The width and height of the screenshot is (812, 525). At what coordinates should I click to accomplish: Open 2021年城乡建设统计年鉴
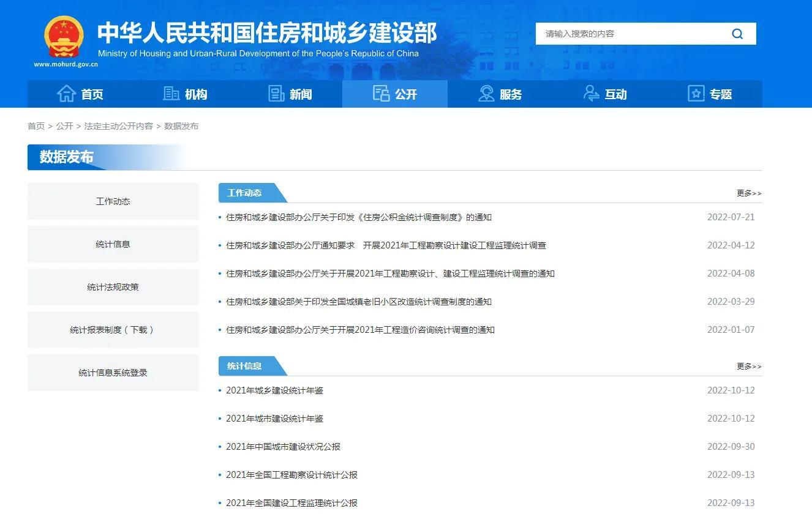click(274, 390)
